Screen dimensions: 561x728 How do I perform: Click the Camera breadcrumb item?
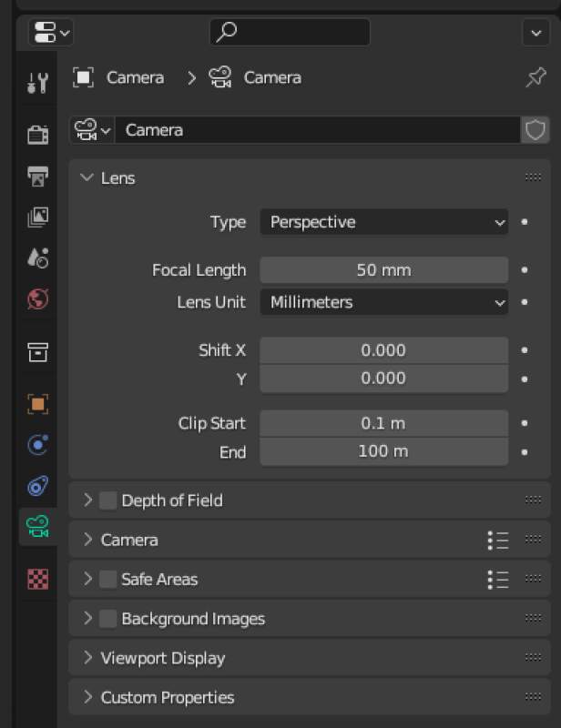tap(135, 78)
